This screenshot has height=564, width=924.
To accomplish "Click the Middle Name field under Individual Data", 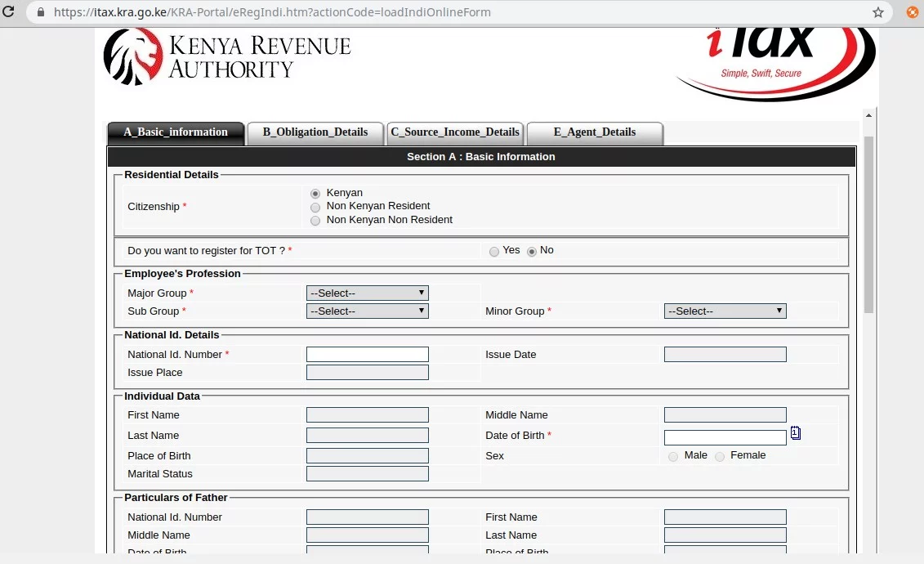I will 725,415.
